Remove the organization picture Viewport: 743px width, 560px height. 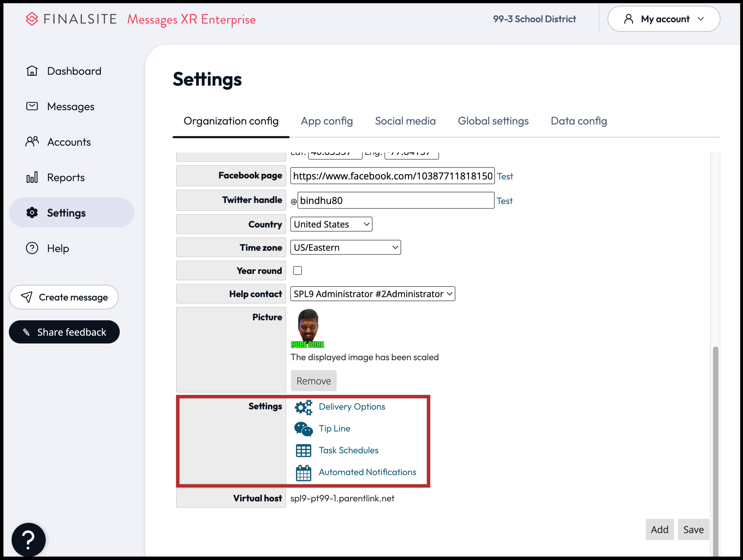coord(314,381)
